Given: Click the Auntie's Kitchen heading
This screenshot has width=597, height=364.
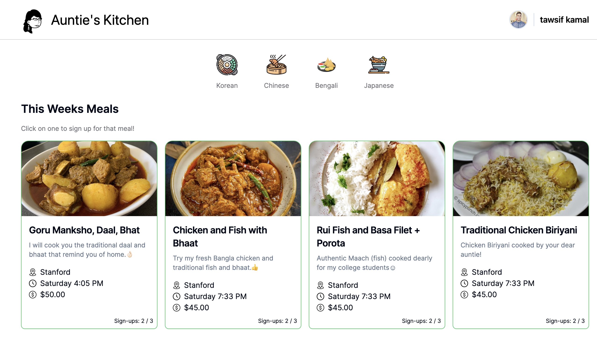Looking at the screenshot, I should (x=99, y=20).
